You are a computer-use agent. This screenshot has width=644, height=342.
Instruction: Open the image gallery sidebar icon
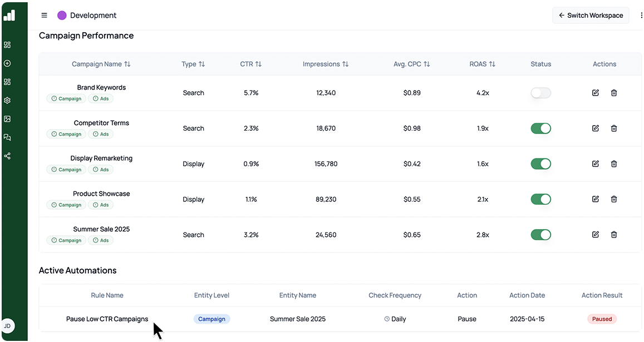(x=7, y=119)
